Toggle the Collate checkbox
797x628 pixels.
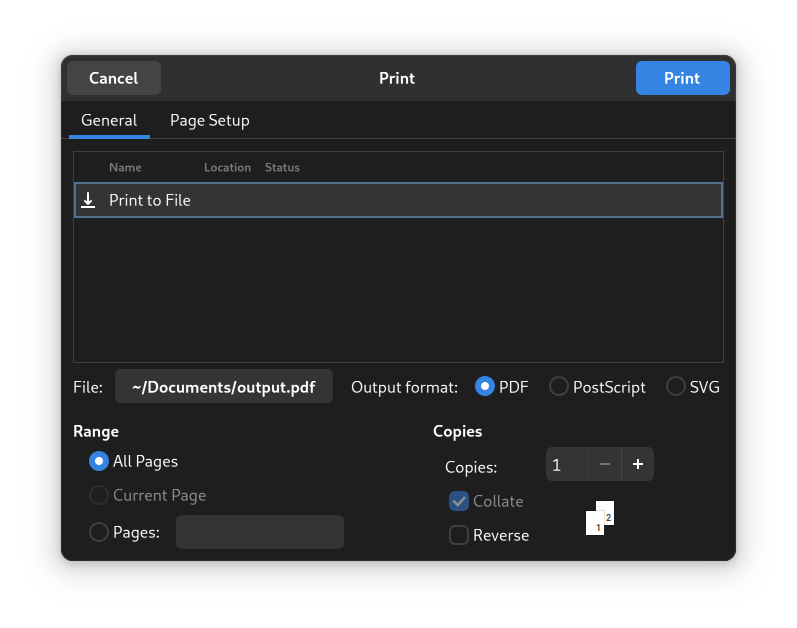click(458, 501)
